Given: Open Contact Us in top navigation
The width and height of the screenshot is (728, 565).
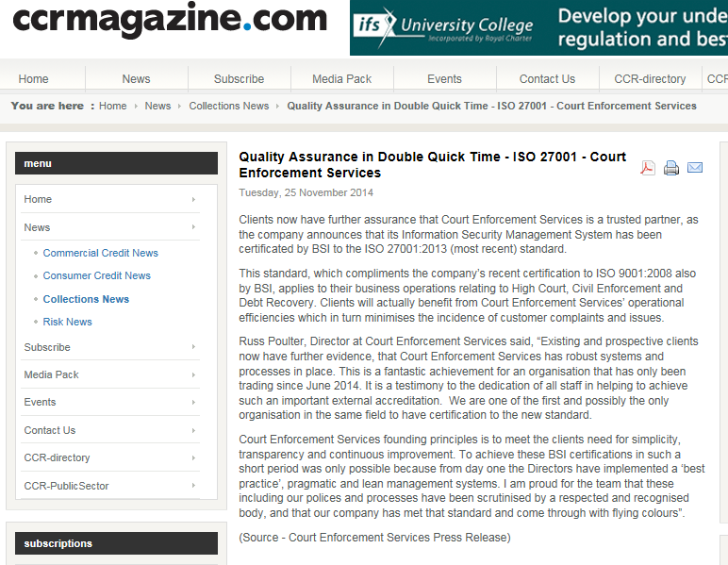Looking at the screenshot, I should pyautogui.click(x=547, y=79).
